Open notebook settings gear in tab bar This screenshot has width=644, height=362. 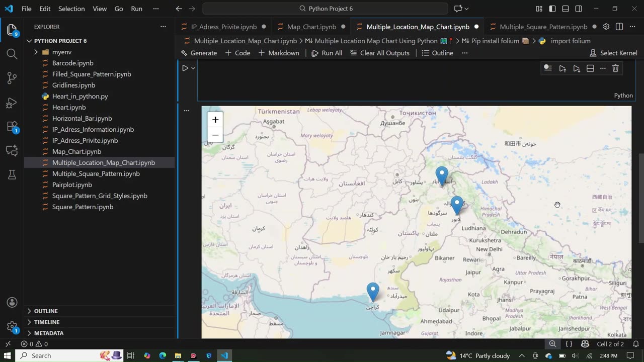pyautogui.click(x=606, y=27)
